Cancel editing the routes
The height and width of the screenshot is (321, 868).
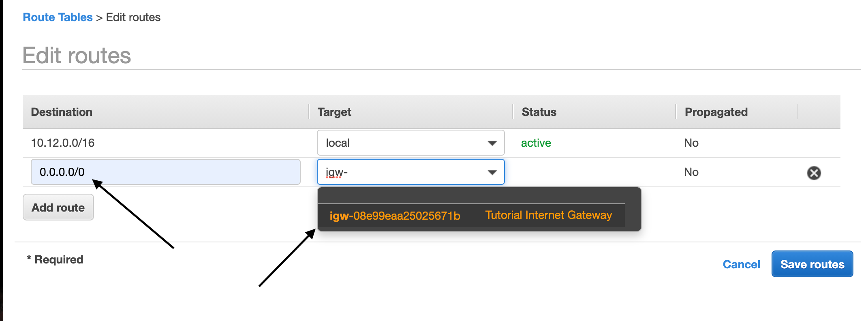tap(741, 264)
